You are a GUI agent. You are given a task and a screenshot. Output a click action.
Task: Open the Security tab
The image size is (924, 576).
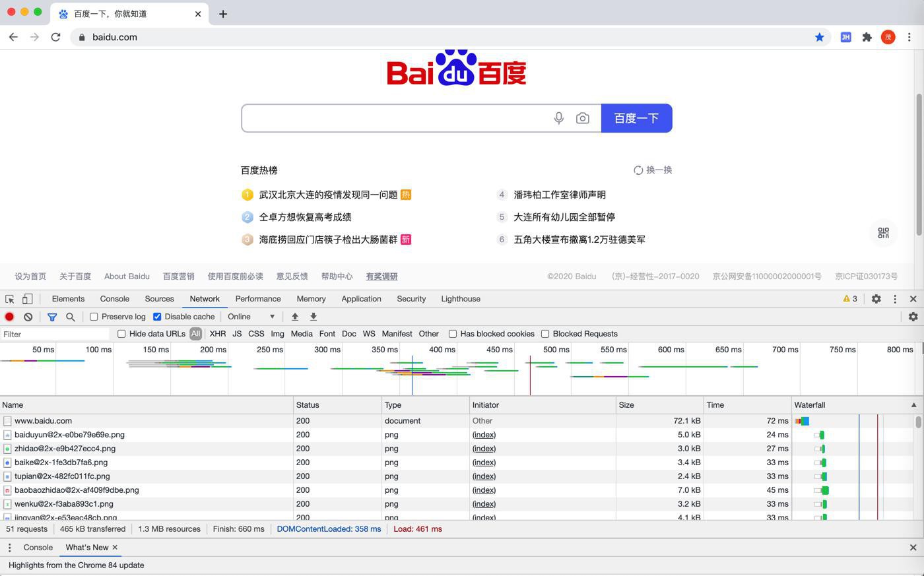pyautogui.click(x=411, y=299)
